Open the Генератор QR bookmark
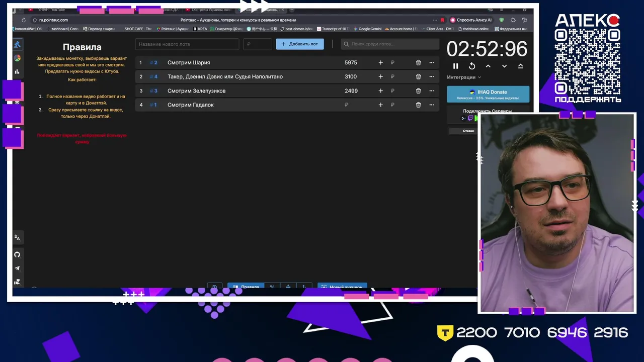 226,29
